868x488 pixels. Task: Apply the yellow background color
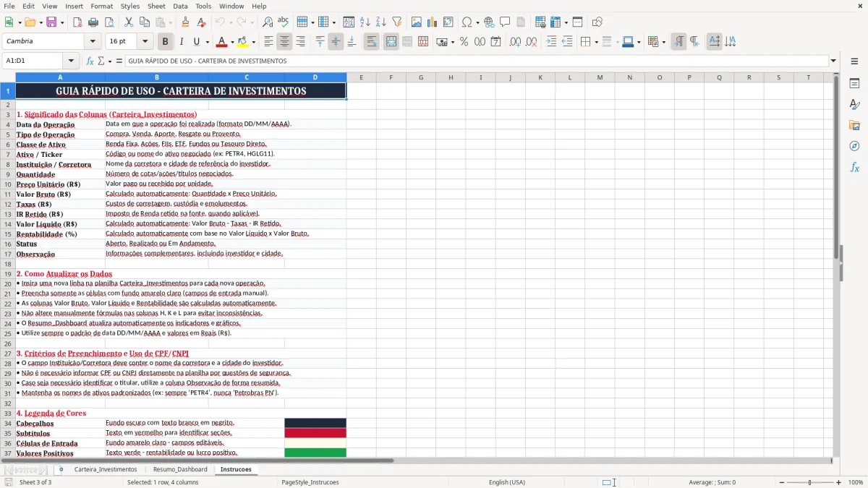242,42
